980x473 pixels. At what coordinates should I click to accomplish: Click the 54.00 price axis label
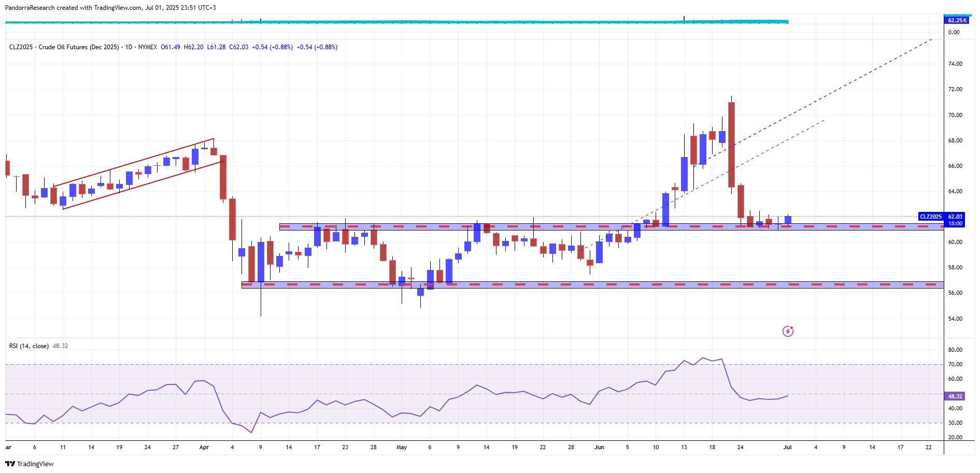(955, 319)
